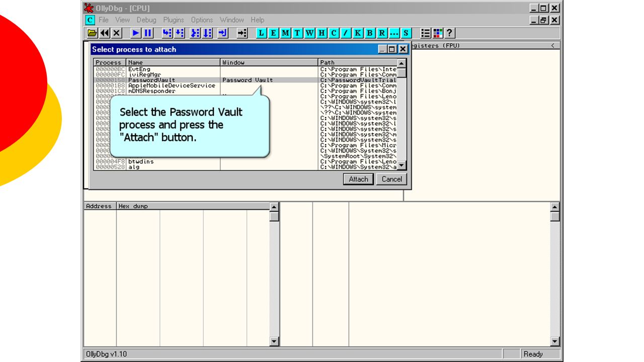Select the AppleMobileDeviceService process row
Screen dimensions: 644x362
(x=246, y=85)
